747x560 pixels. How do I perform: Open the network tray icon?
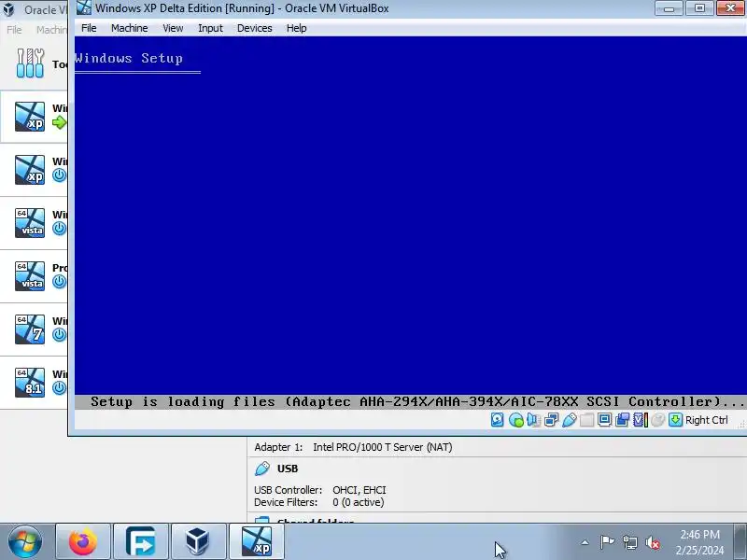630,542
